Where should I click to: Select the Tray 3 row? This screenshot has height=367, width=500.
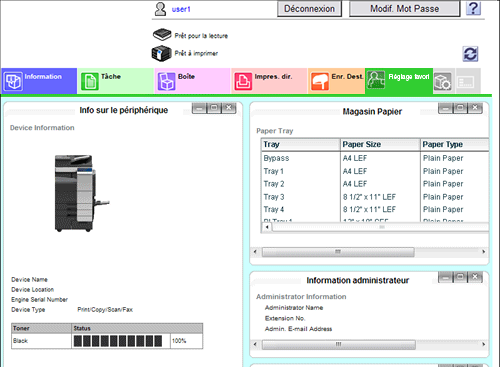375,197
